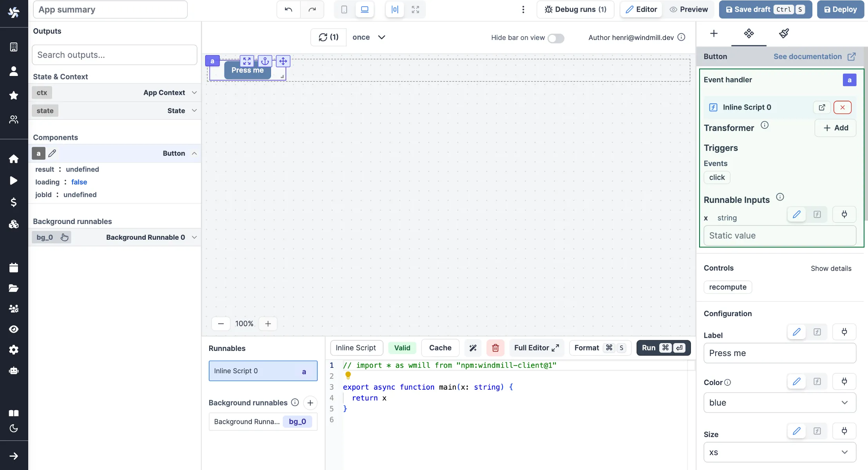Click the Deploy button
The width and height of the screenshot is (868, 470).
840,9
